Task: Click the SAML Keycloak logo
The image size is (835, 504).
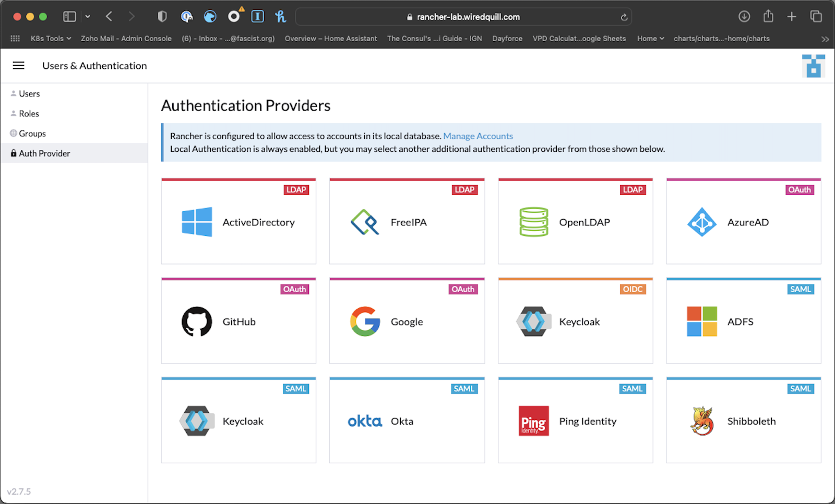Action: pos(197,421)
